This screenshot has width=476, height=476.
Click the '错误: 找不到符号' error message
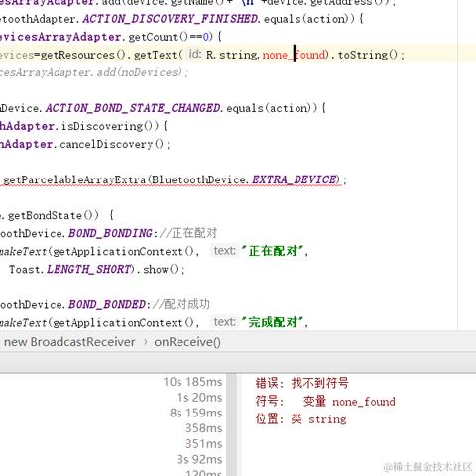[x=301, y=383]
